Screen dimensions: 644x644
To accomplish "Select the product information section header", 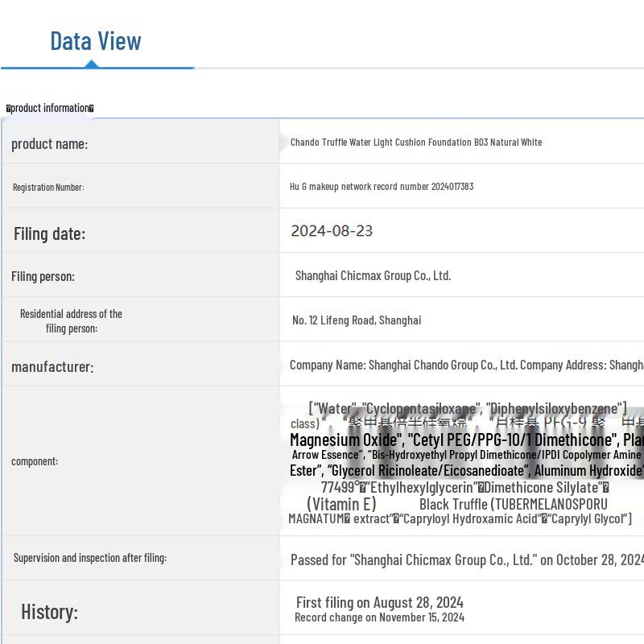I will pyautogui.click(x=50, y=108).
